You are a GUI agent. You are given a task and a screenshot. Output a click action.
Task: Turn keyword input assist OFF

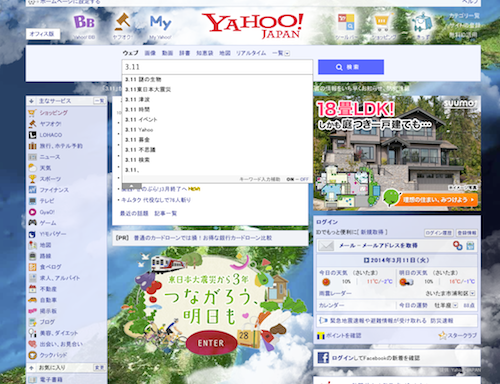304,179
